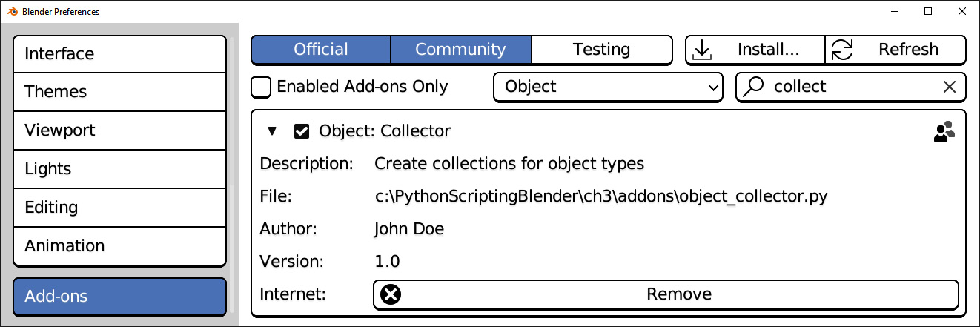Click the Refresh circular arrows icon

[x=841, y=50]
